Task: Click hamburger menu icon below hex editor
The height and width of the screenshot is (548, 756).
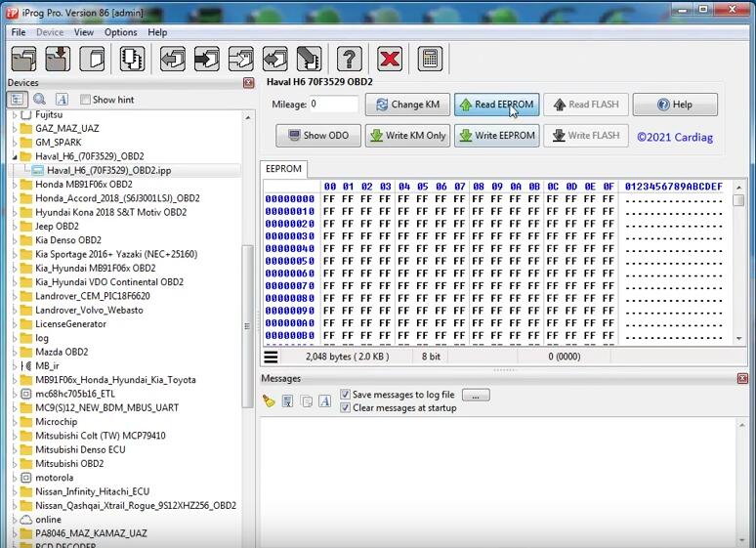Action: click(x=271, y=357)
